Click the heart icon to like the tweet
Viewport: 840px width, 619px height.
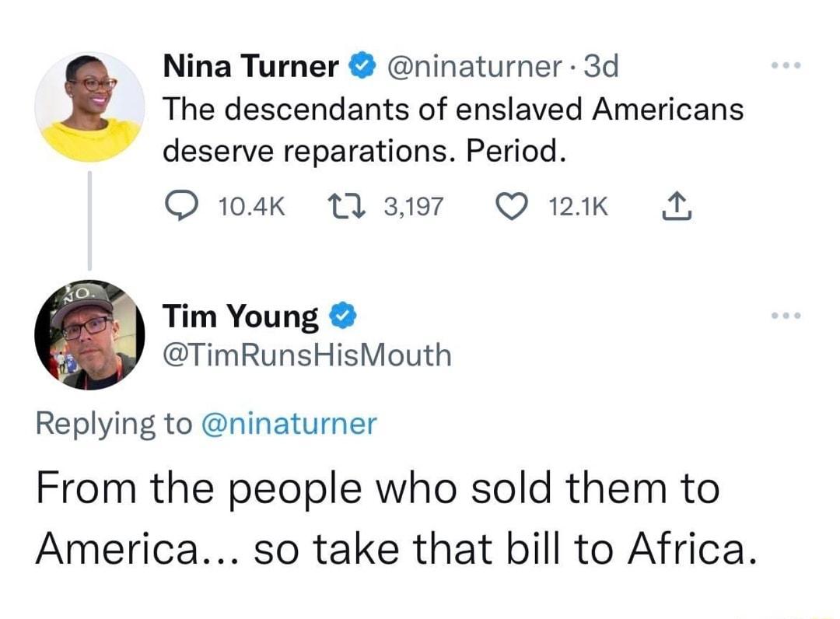tap(513, 206)
